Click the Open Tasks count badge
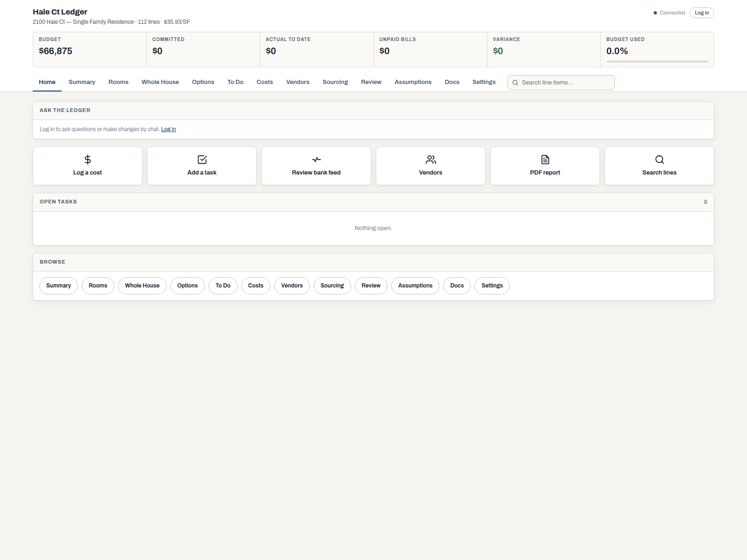This screenshot has width=747, height=560. coord(705,202)
